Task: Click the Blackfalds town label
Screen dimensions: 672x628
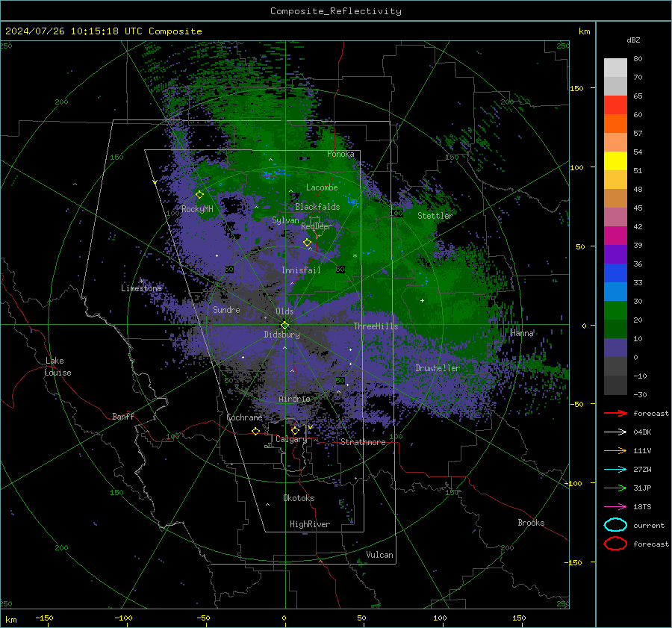Action: [317, 207]
